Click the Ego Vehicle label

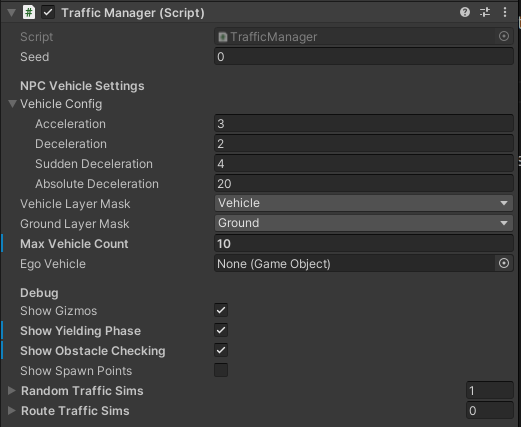[x=53, y=264]
